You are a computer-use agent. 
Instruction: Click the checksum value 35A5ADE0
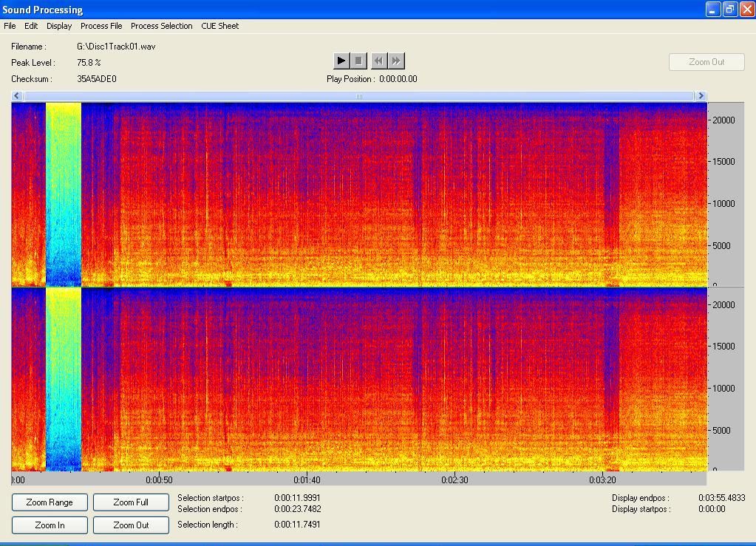(96, 79)
